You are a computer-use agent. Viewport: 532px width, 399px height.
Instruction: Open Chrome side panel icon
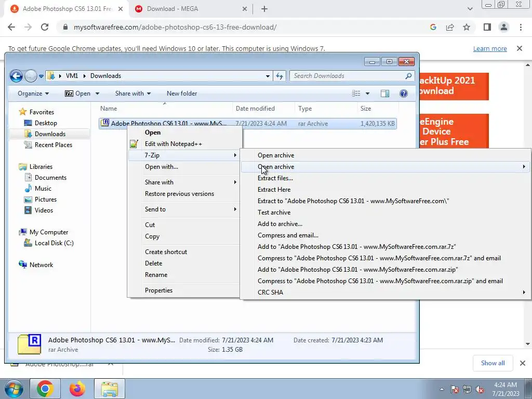tap(487, 27)
